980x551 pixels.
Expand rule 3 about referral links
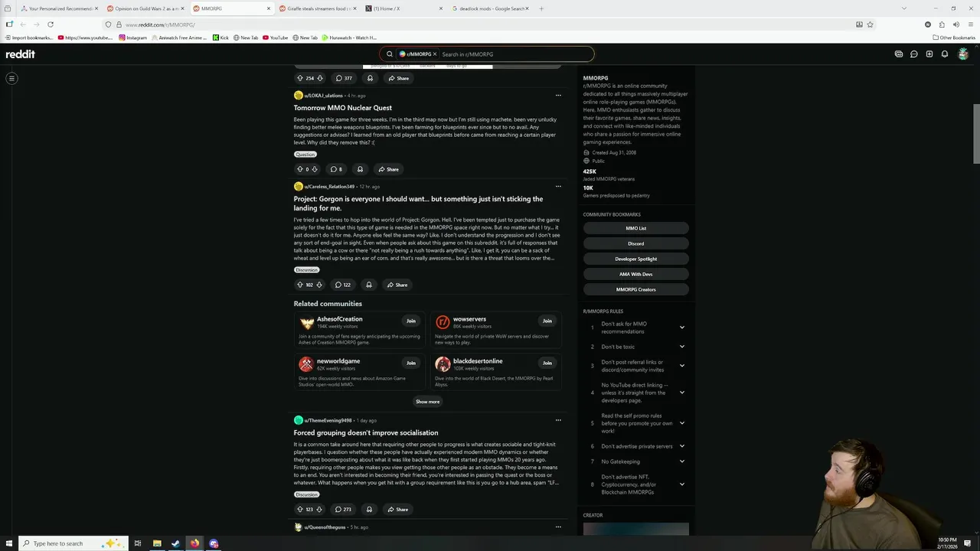[x=682, y=366]
